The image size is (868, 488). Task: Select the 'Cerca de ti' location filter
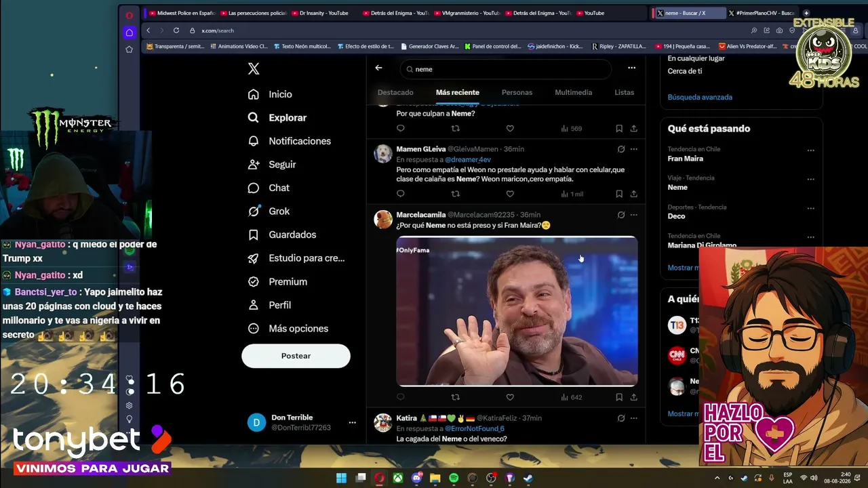pos(685,71)
